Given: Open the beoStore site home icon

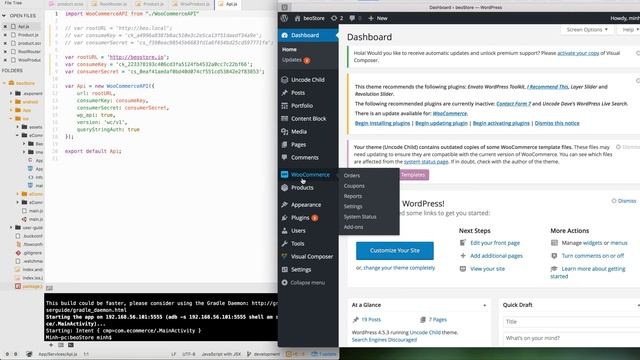Looking at the screenshot, I should click(x=298, y=18).
